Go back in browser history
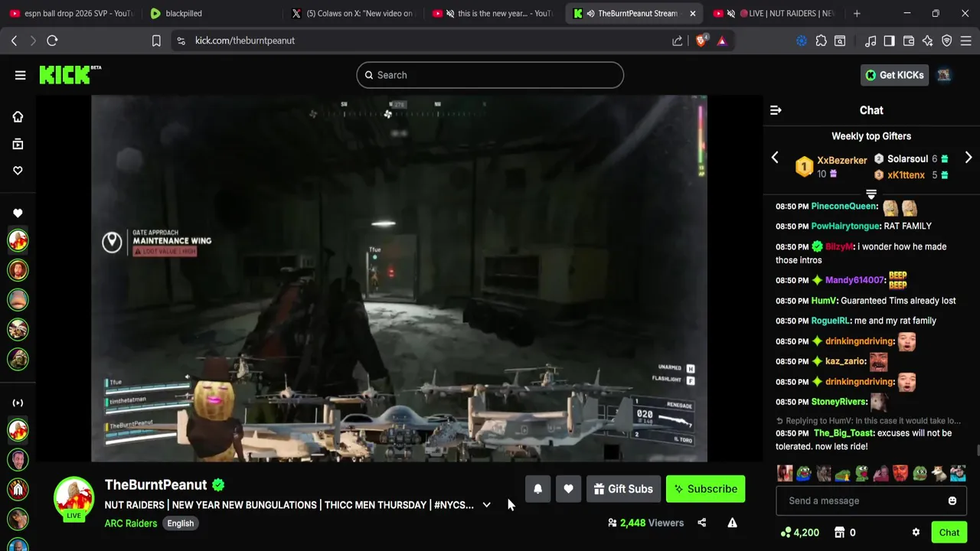Screen dimensions: 980x551 click(x=14, y=41)
